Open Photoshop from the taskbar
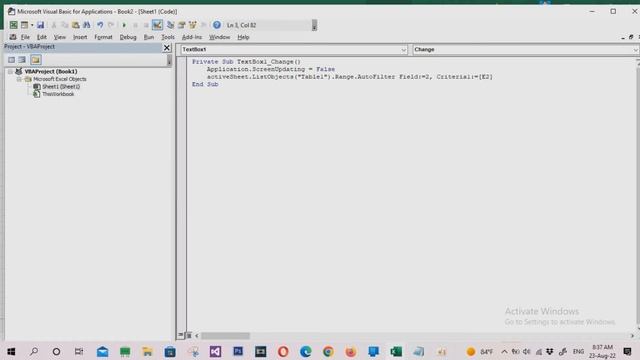Screen dimensions: 640x360 (238, 351)
